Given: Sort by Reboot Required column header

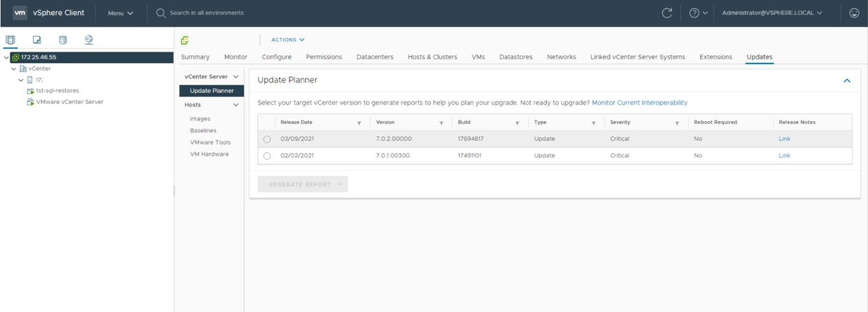Looking at the screenshot, I should coord(715,122).
